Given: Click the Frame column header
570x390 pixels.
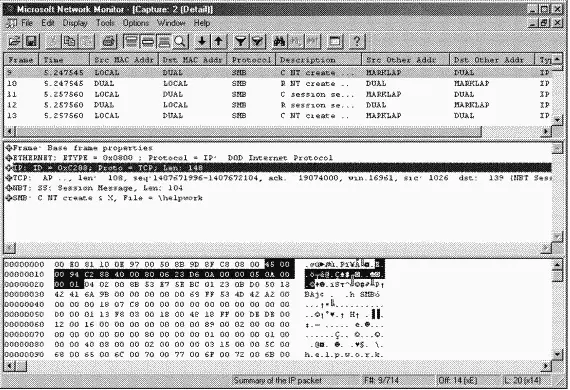Looking at the screenshot, I should click(x=21, y=60).
